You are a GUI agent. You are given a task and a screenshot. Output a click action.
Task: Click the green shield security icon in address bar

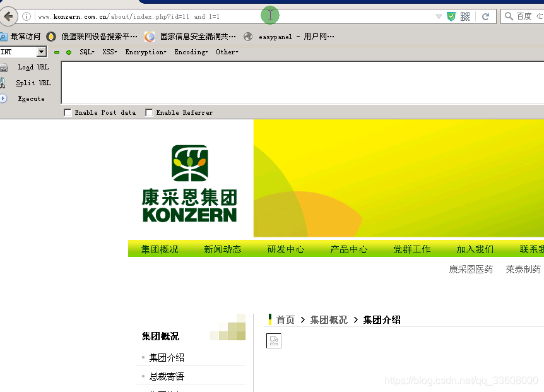click(451, 16)
